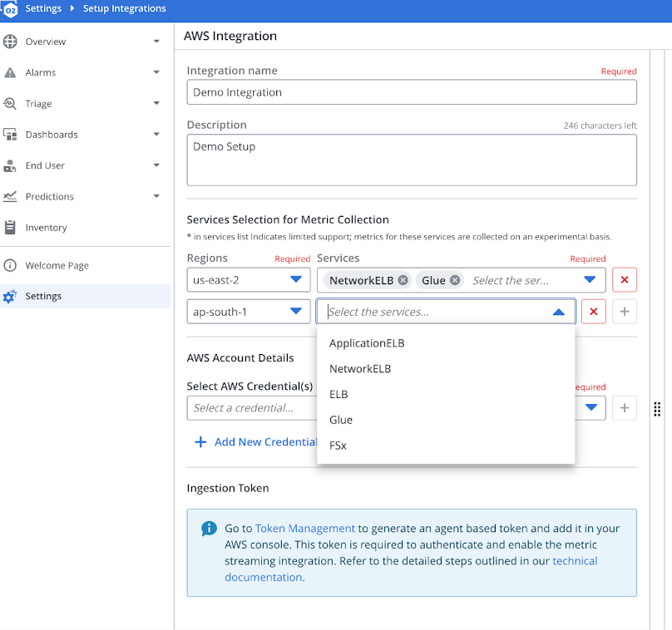Remove the Glue chip from services
This screenshot has width=672, height=630.
(455, 280)
